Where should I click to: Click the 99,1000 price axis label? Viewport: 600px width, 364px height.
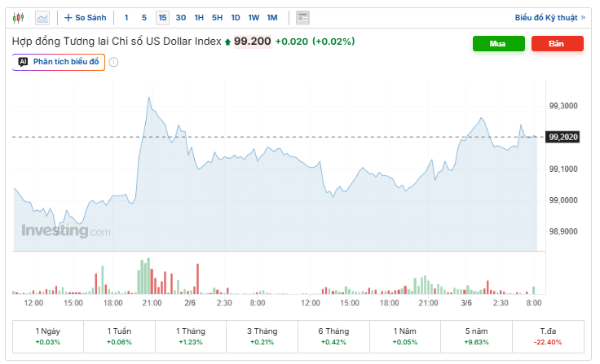(x=563, y=169)
